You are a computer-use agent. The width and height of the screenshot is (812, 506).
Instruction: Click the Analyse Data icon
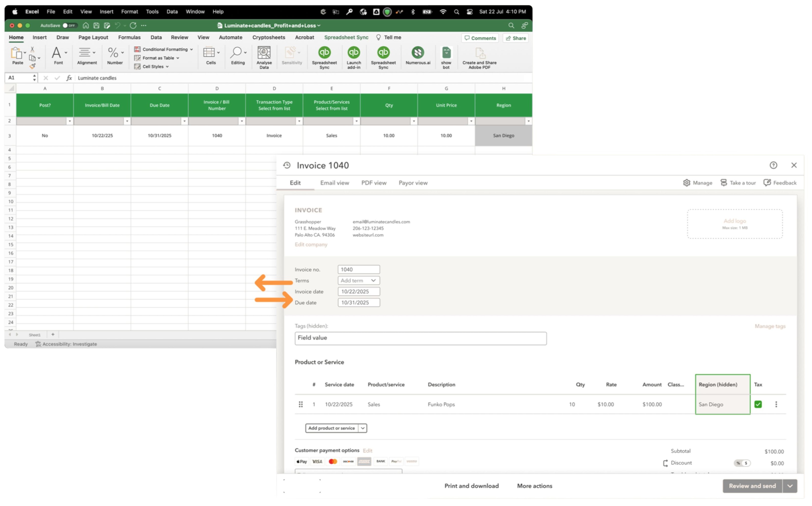pos(264,53)
